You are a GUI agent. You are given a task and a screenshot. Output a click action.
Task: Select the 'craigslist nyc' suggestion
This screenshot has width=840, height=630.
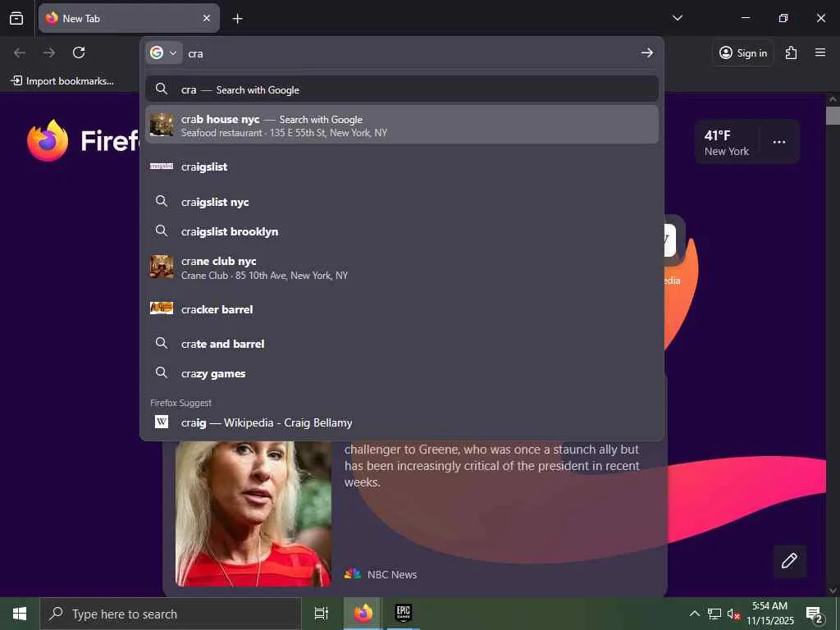(402, 202)
